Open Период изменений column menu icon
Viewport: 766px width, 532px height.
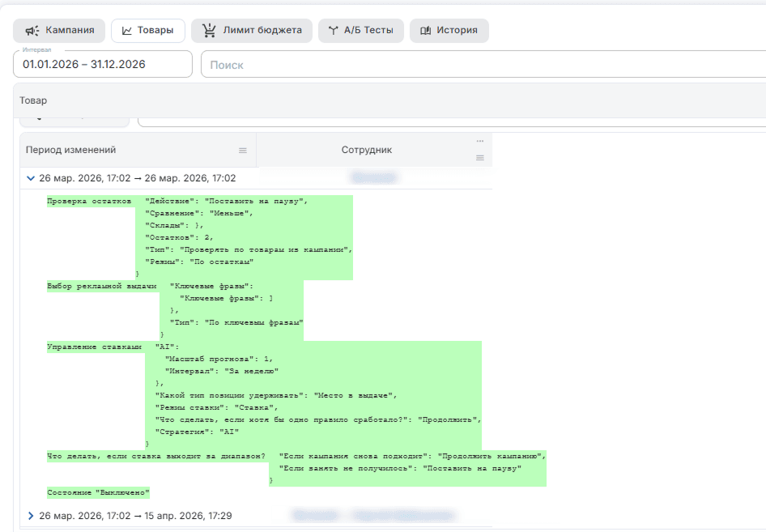[x=243, y=151]
